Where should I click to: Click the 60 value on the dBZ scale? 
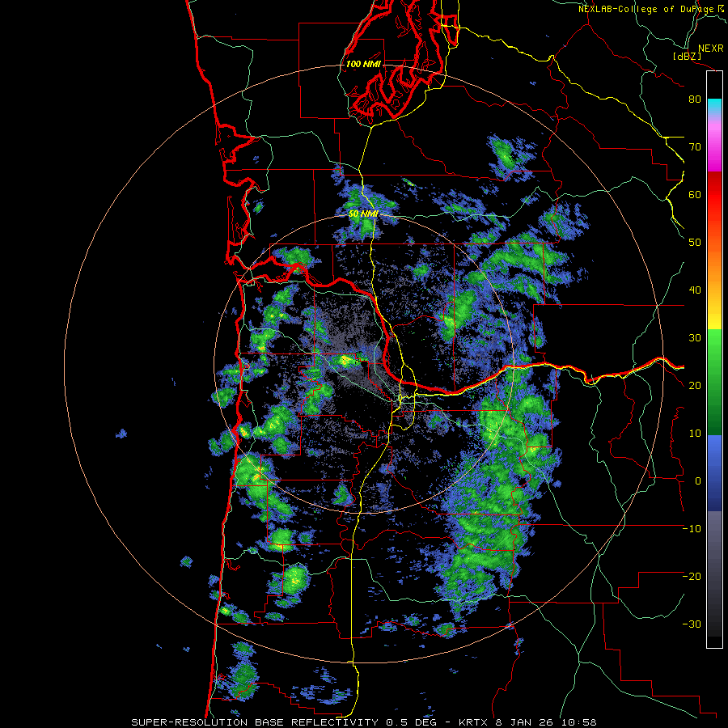[695, 195]
